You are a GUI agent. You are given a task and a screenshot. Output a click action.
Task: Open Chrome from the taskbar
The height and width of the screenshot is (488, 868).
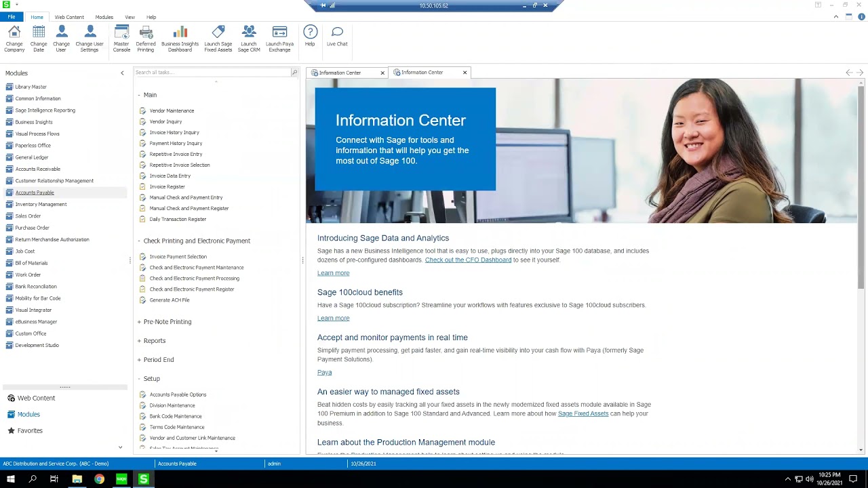[x=99, y=479]
